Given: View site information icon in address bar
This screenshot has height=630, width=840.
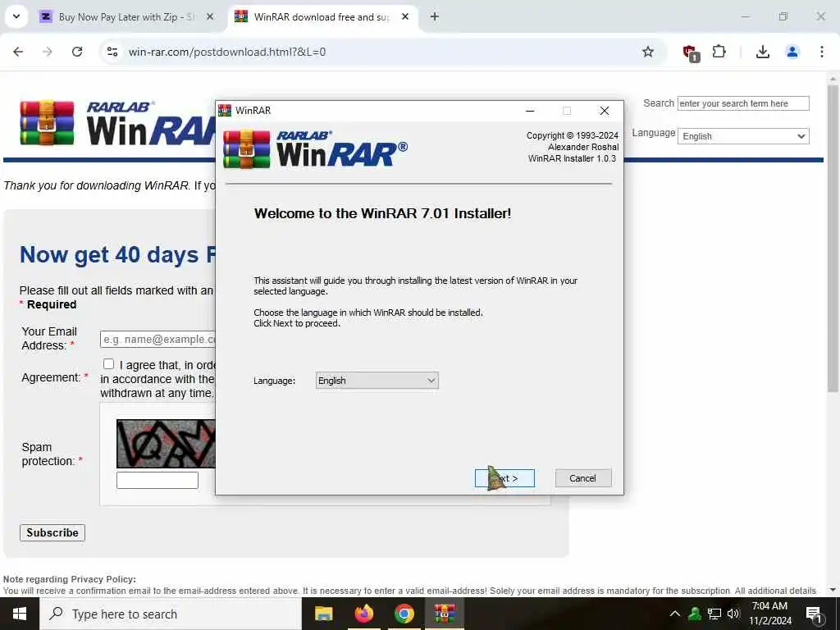Looking at the screenshot, I should [112, 52].
